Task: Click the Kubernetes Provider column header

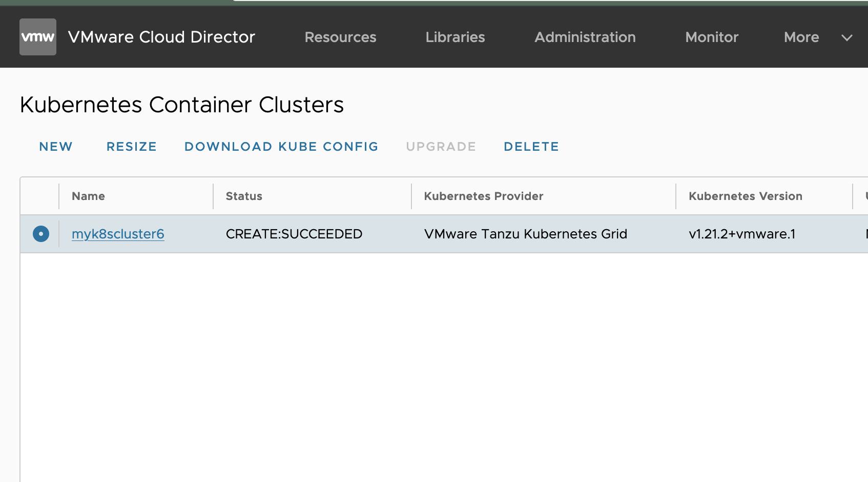Action: point(483,196)
